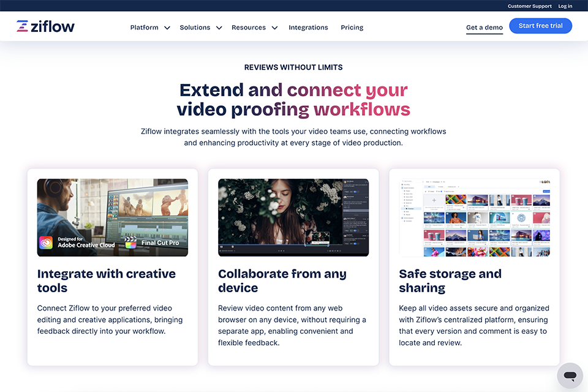Open the Resources menu
The image size is (588, 392).
[249, 28]
